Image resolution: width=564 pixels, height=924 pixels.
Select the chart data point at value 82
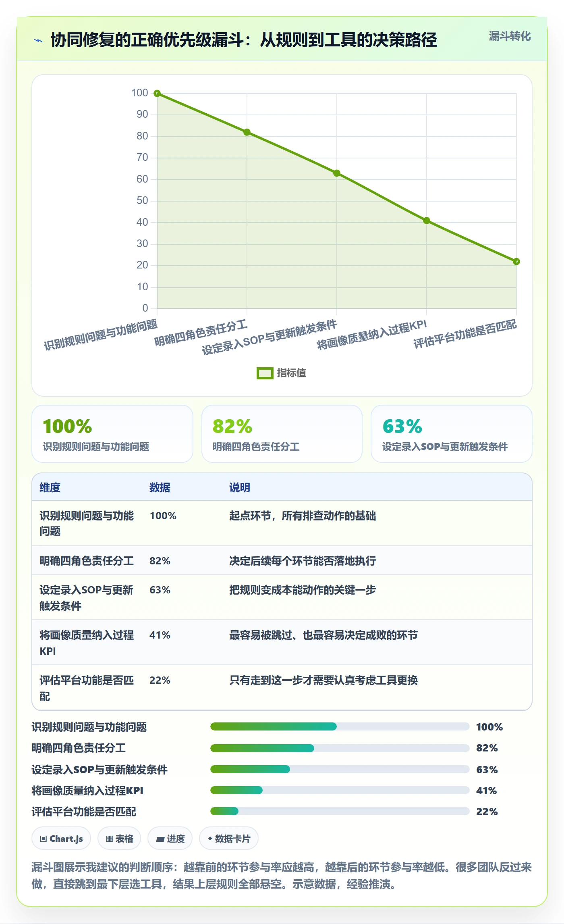(x=247, y=132)
